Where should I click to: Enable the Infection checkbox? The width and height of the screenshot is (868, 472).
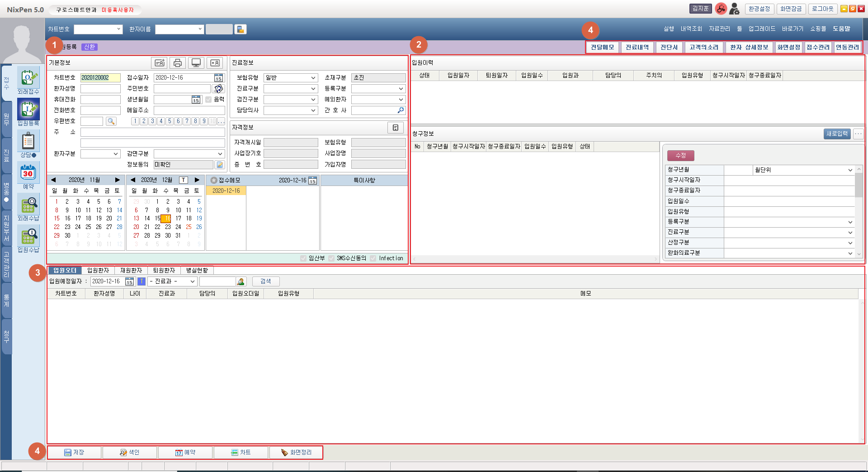point(373,258)
